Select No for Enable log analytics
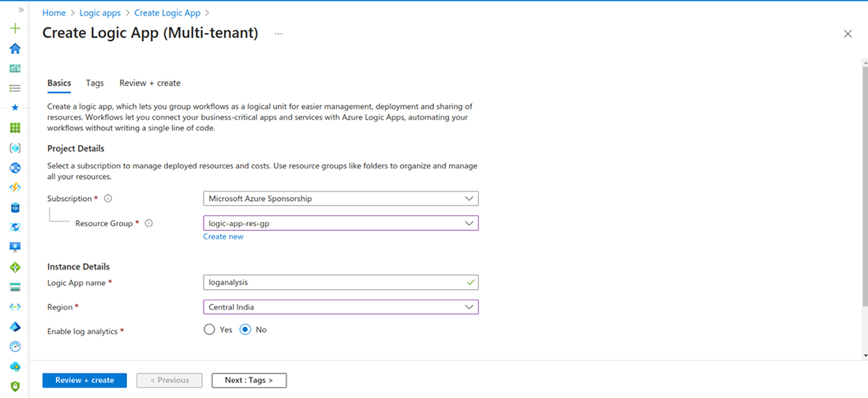 click(x=245, y=329)
